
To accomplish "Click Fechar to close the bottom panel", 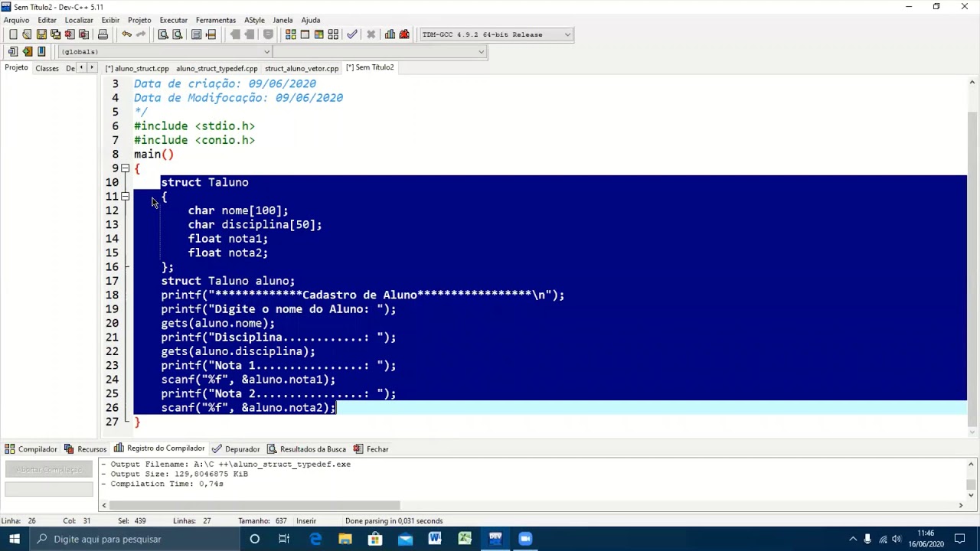I will click(371, 449).
